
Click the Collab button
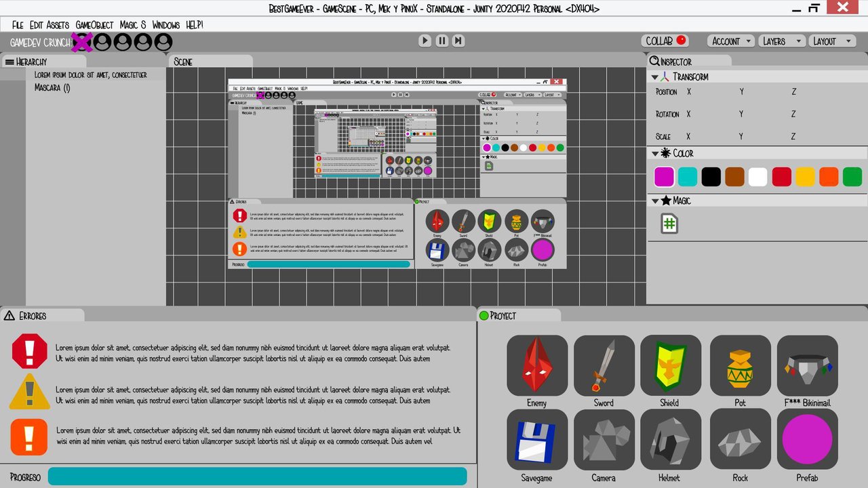tap(665, 41)
